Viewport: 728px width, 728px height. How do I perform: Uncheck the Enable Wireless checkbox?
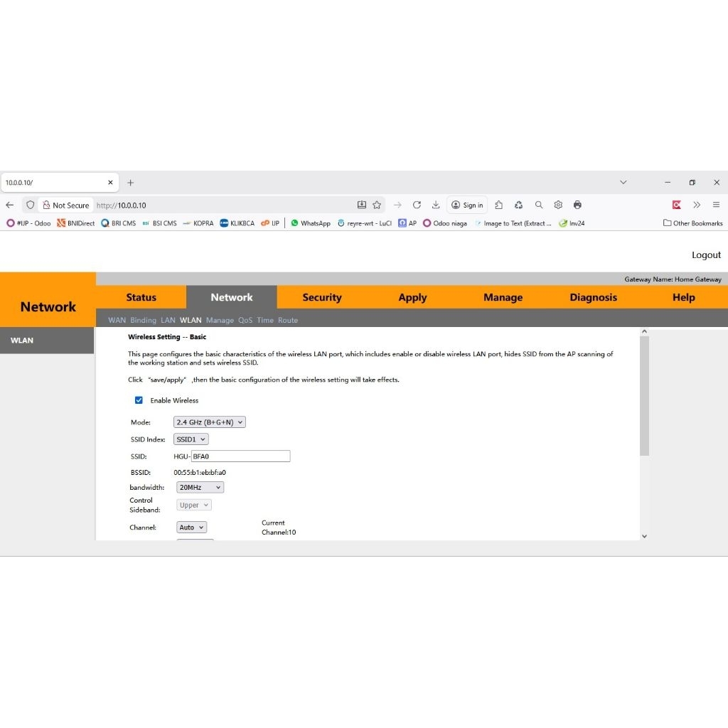[139, 400]
